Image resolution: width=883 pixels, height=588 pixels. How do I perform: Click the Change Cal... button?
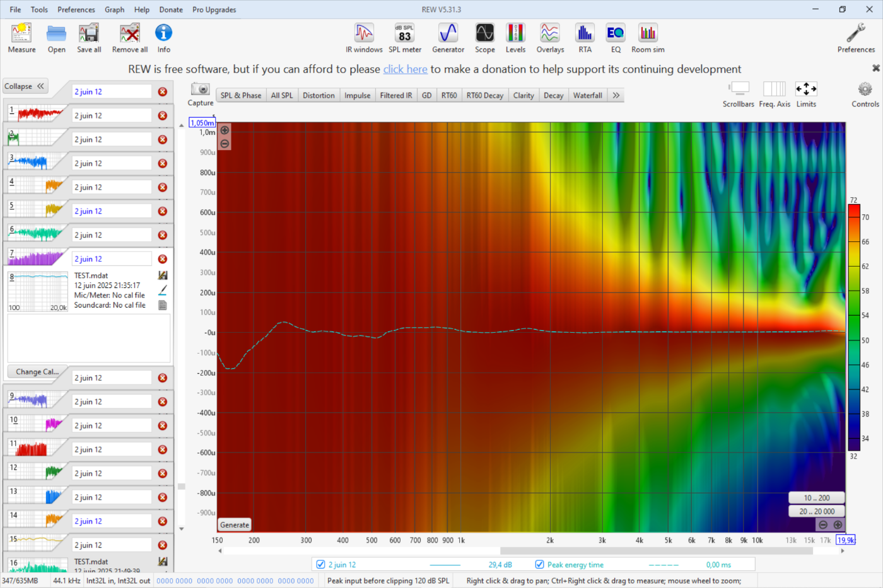point(37,372)
